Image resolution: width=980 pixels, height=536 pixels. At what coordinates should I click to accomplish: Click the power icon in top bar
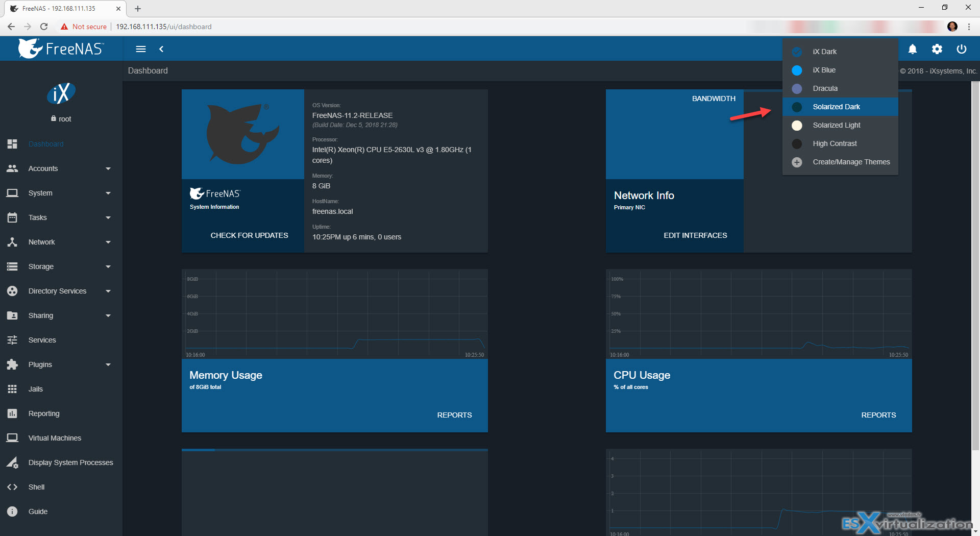click(962, 49)
